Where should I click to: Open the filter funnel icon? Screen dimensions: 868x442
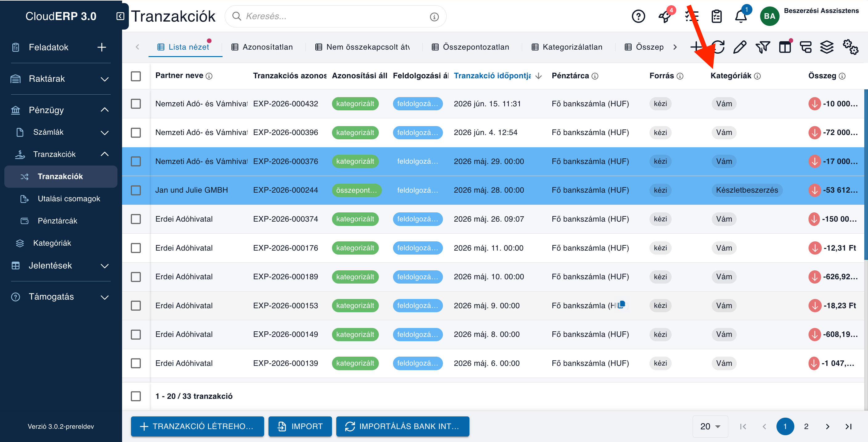click(763, 47)
